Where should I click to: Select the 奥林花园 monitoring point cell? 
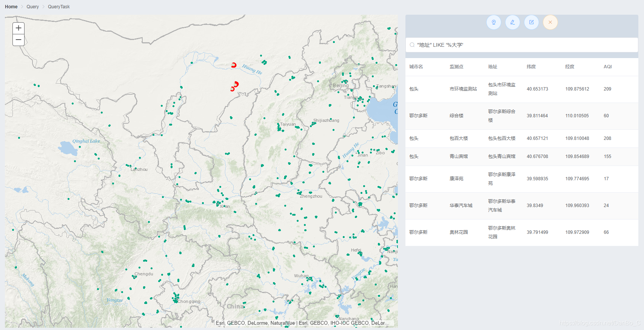pos(459,232)
